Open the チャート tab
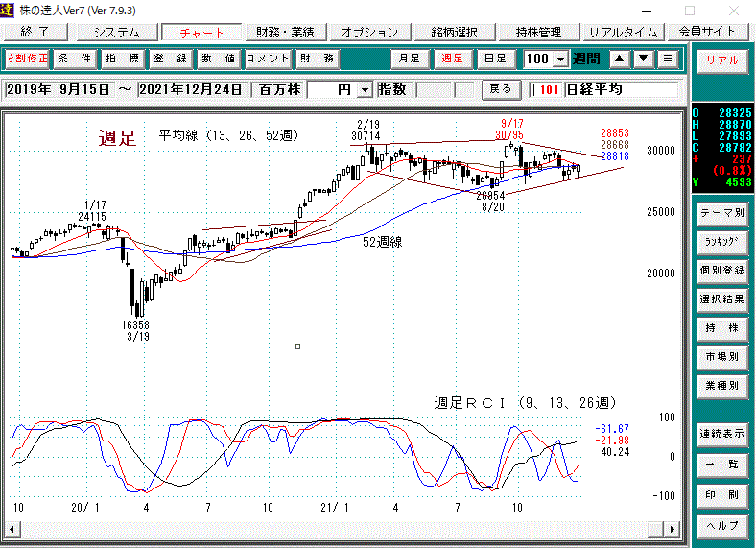Viewport: 756px width, 548px height. click(x=201, y=32)
